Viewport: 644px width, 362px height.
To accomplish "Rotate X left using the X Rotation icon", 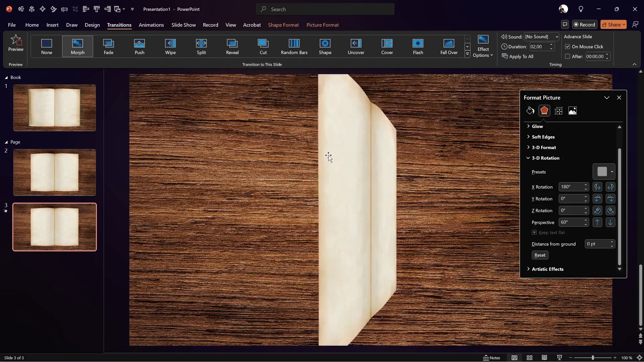I will click(597, 187).
